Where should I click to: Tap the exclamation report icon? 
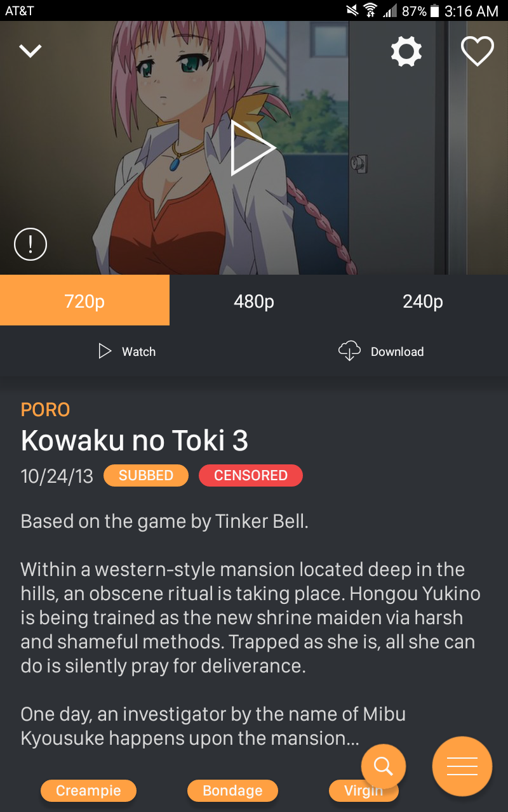30,244
